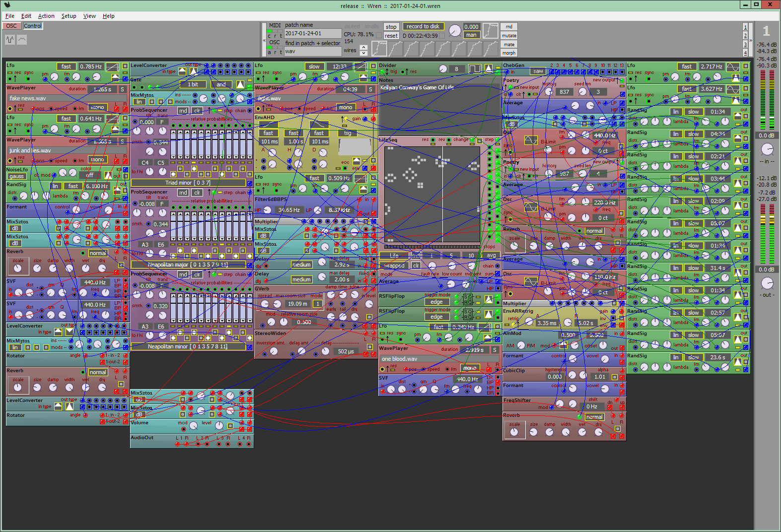
Task: Change the fast range selector on 0.785 Hz Lfo
Action: (x=66, y=66)
